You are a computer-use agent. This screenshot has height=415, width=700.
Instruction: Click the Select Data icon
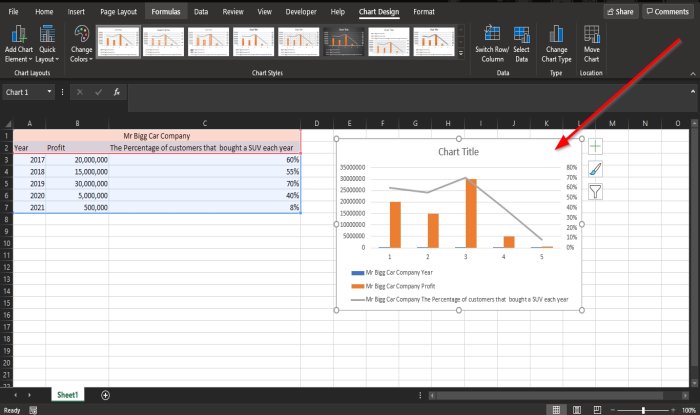(521, 36)
